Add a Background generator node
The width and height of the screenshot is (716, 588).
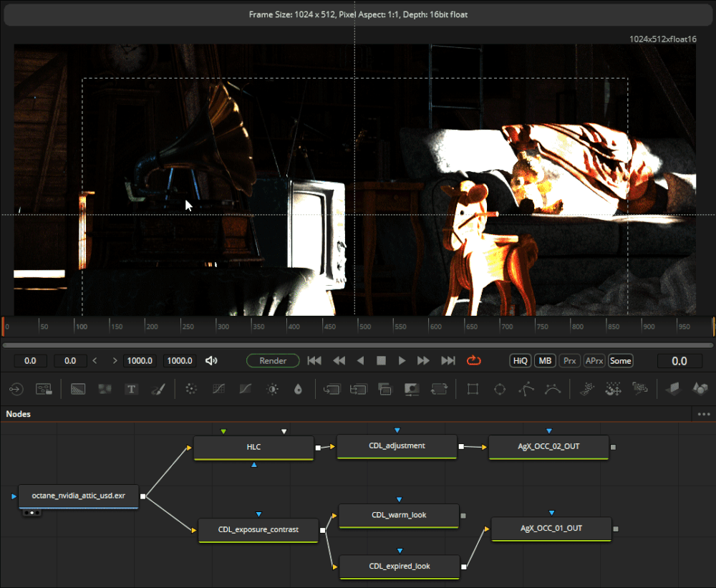tap(77, 389)
